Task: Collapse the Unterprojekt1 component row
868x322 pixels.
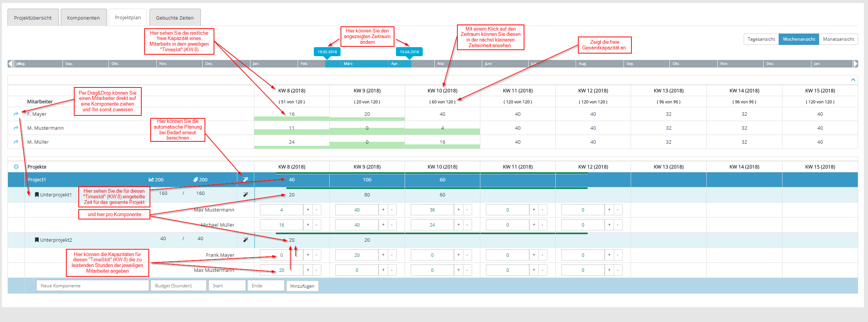Action: (37, 195)
